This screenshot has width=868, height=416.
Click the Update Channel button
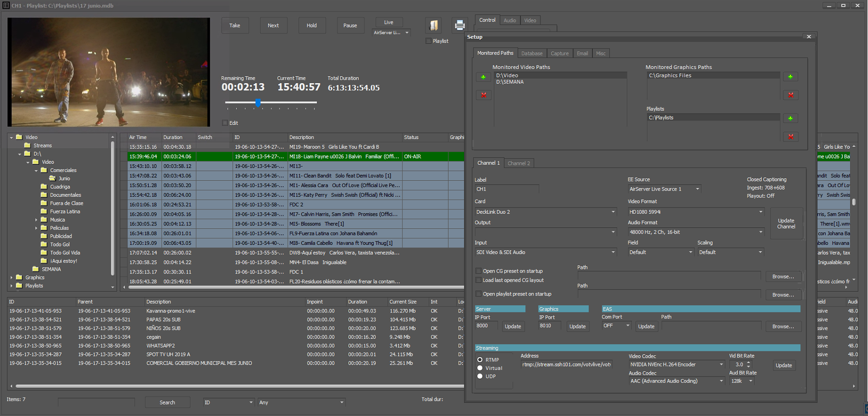coord(786,224)
